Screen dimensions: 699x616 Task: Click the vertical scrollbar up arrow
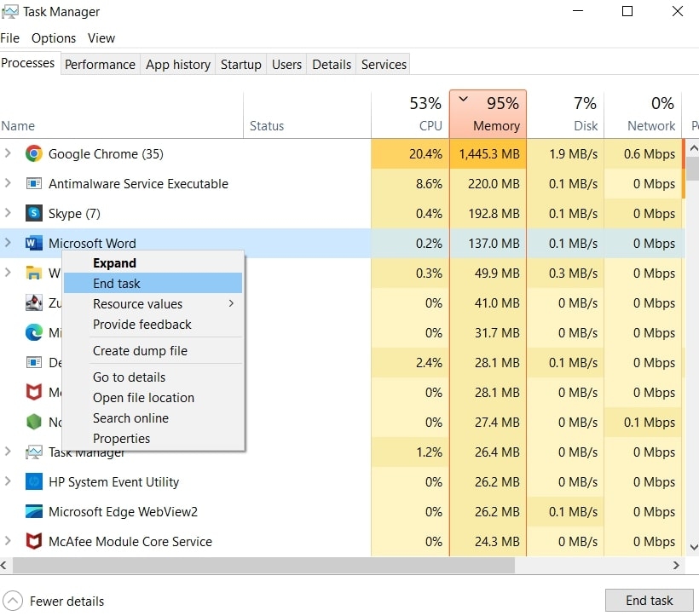(x=693, y=148)
